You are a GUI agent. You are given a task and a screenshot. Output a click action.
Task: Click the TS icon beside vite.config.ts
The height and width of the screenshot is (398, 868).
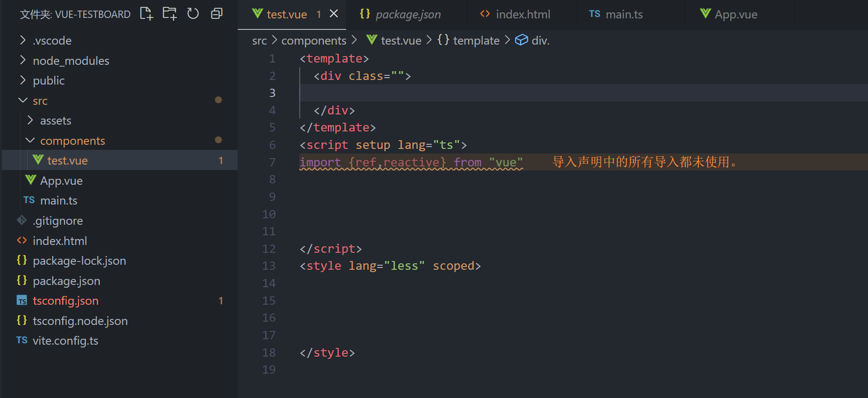pyautogui.click(x=22, y=340)
